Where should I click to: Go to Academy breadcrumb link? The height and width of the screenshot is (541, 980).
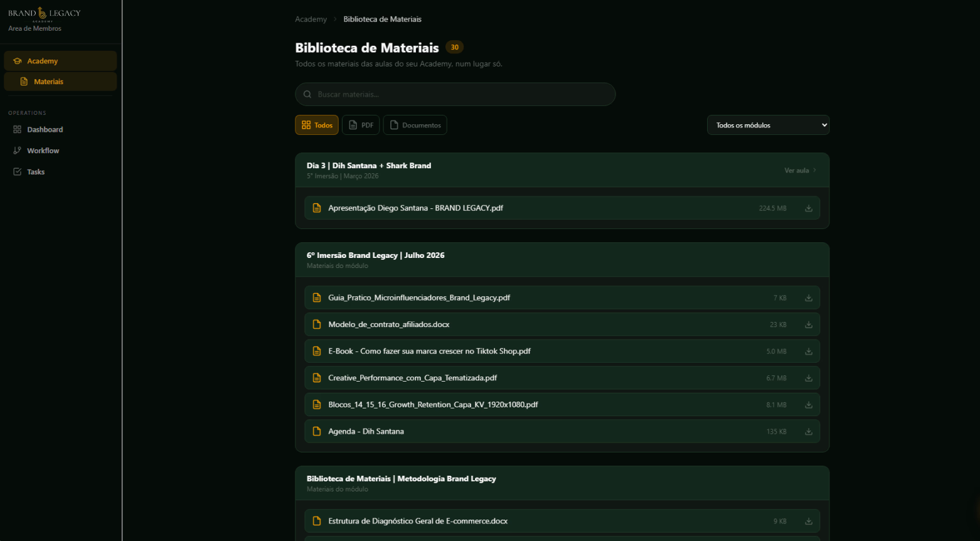[311, 19]
